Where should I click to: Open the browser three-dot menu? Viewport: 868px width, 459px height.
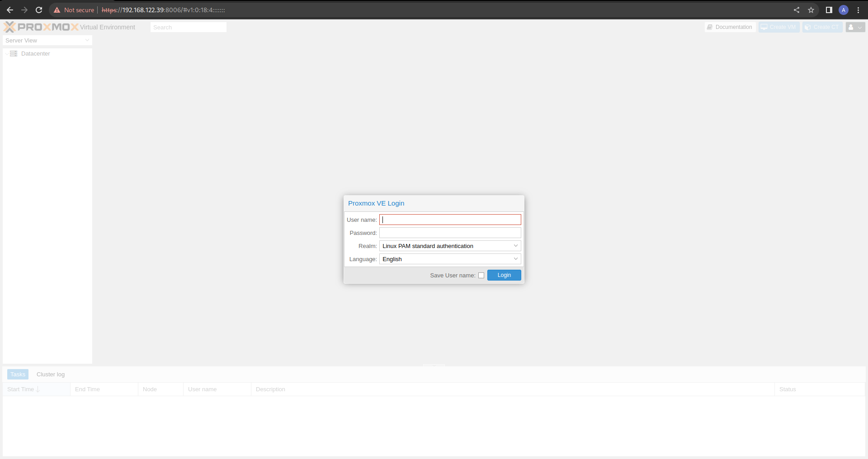point(858,10)
